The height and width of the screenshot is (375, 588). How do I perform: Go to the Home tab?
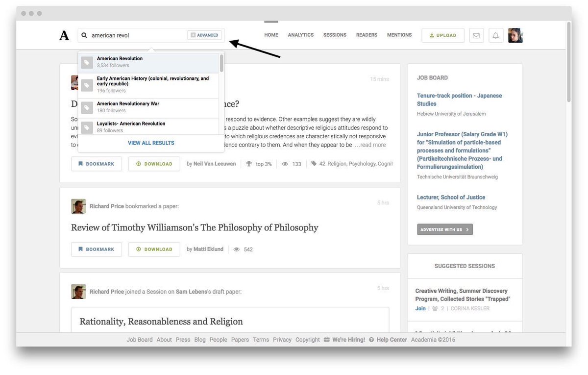pyautogui.click(x=271, y=35)
